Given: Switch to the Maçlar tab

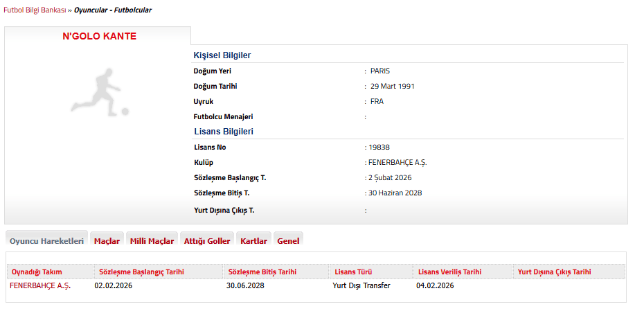Looking at the screenshot, I should pos(107,241).
